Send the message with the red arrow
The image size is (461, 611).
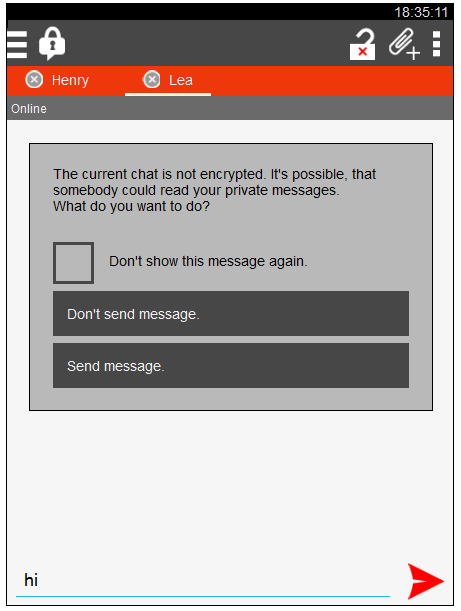[x=425, y=581]
